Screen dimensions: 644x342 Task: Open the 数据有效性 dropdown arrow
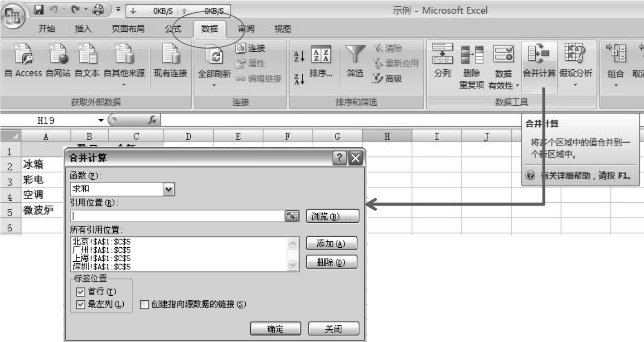click(x=518, y=85)
